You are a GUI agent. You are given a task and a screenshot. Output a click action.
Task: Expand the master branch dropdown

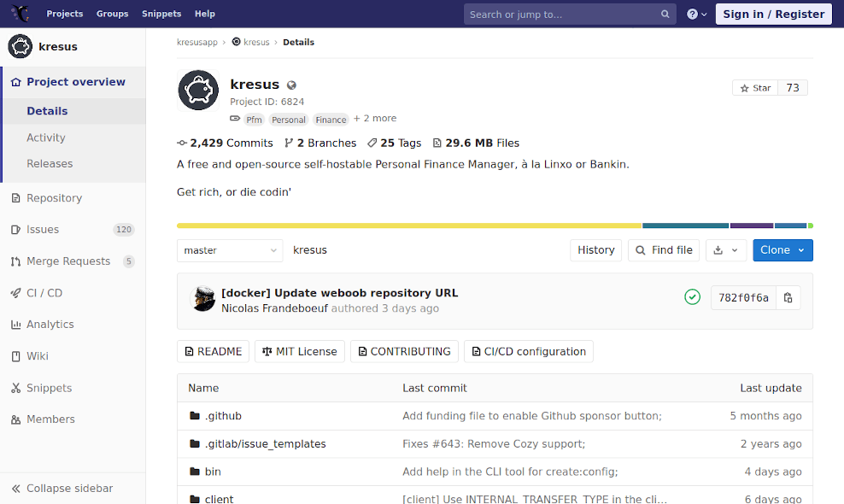[230, 250]
